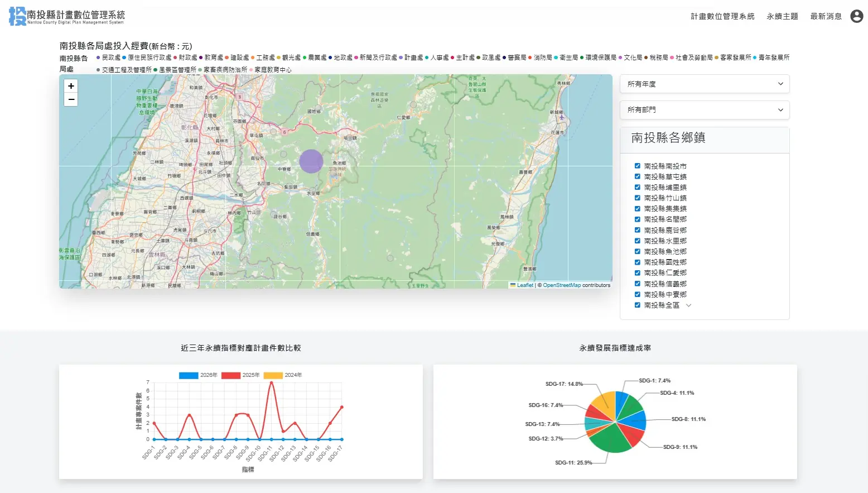Click the yellow 2024年 legend box in line chart

(x=273, y=375)
